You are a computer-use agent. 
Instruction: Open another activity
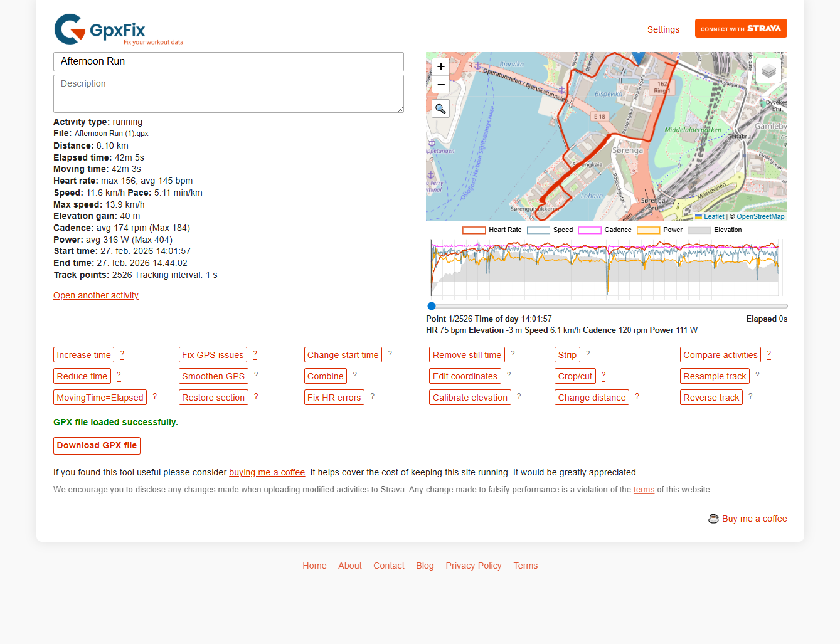95,295
